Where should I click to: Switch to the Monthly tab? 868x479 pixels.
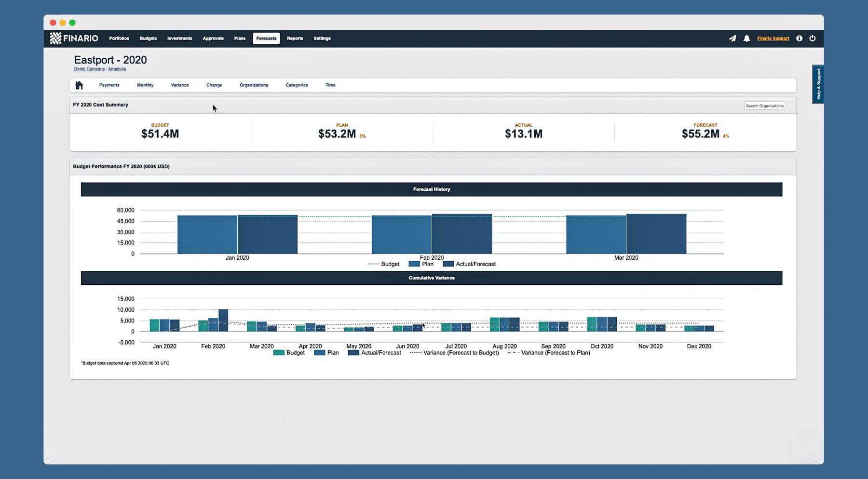(x=145, y=85)
